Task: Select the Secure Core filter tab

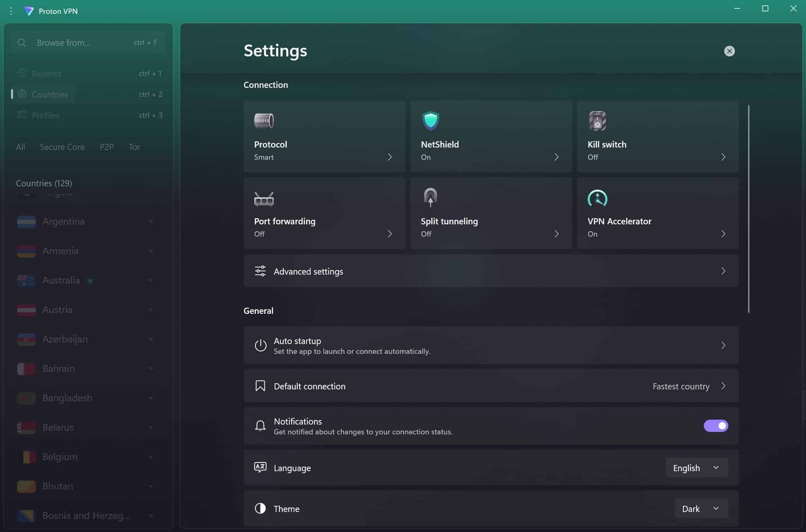Action: (62, 147)
